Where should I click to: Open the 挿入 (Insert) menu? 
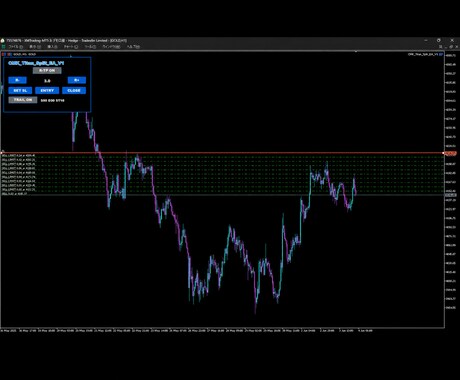[x=52, y=47]
